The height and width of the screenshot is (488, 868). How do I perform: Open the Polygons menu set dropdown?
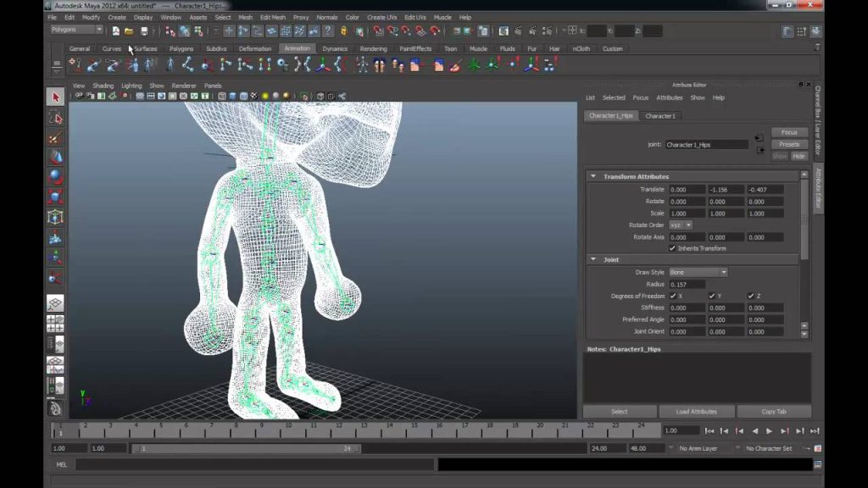[76, 30]
